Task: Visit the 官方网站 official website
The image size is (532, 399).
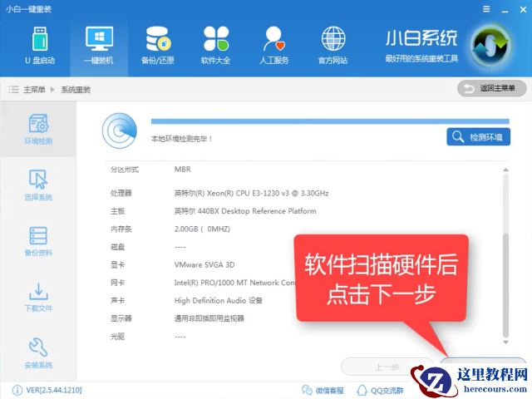Action: [x=332, y=46]
